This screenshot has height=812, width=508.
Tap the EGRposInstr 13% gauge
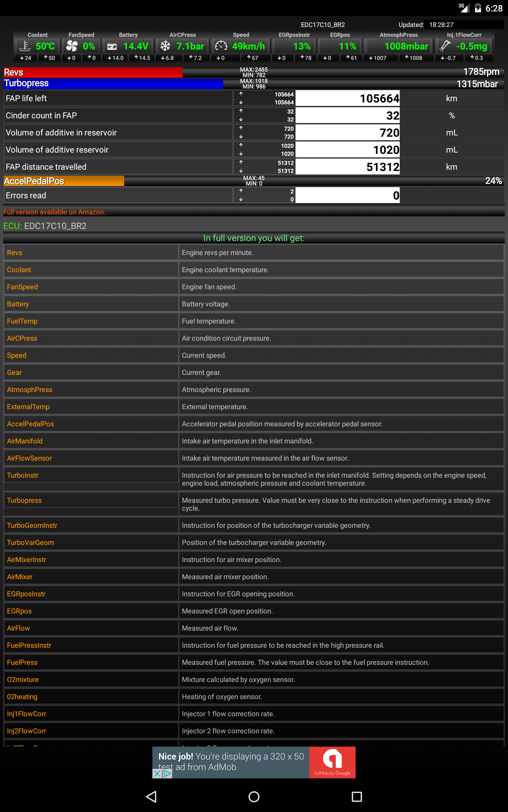pos(294,46)
